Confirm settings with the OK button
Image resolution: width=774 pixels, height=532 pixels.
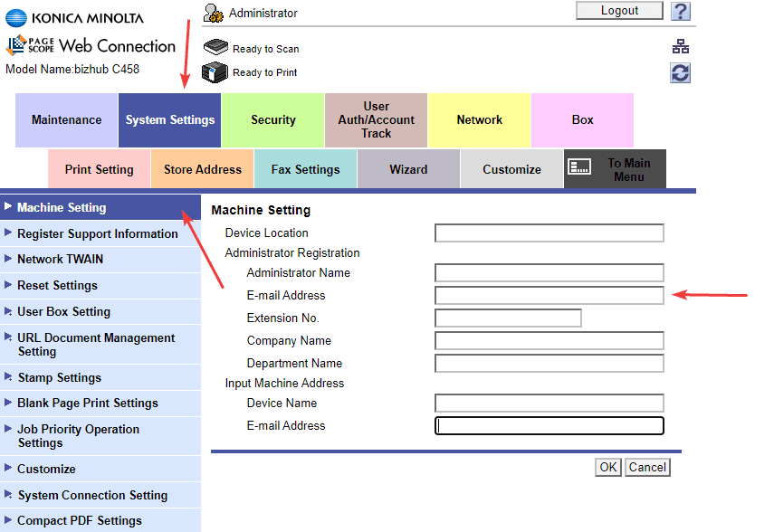[607, 468]
